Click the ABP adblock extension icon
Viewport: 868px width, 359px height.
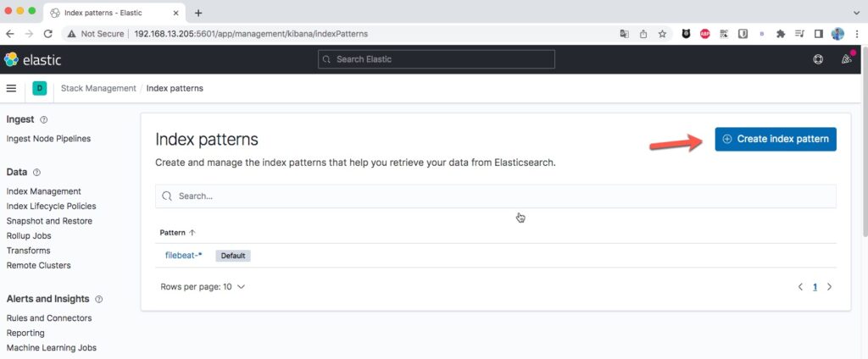point(704,34)
